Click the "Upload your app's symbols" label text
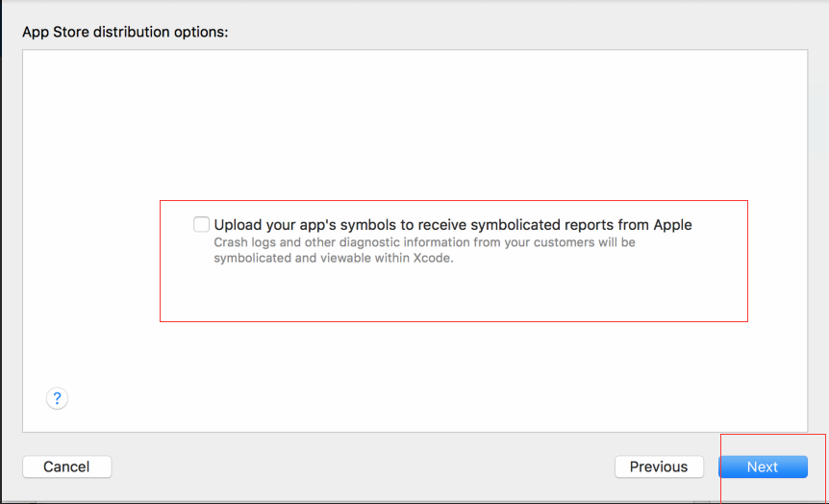Screen dimensions: 829x504 tap(452, 225)
